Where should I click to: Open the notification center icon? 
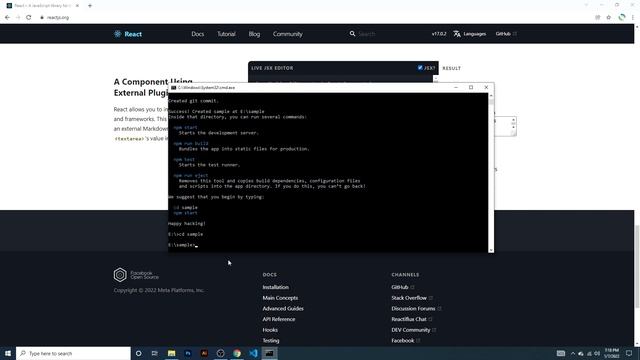coord(629,353)
